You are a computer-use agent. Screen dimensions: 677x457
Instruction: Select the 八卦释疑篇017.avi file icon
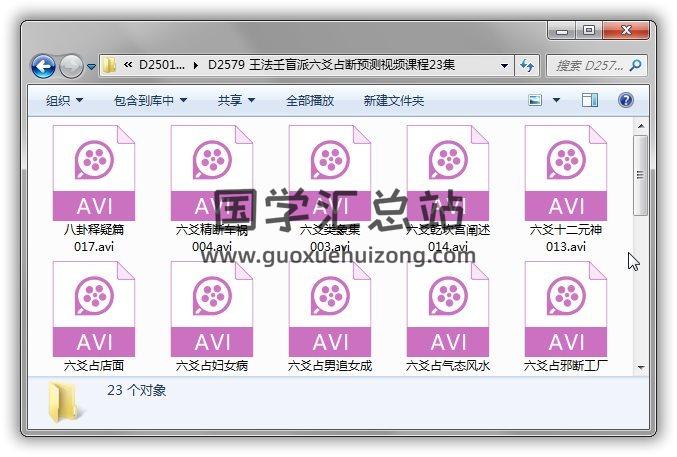click(x=94, y=173)
